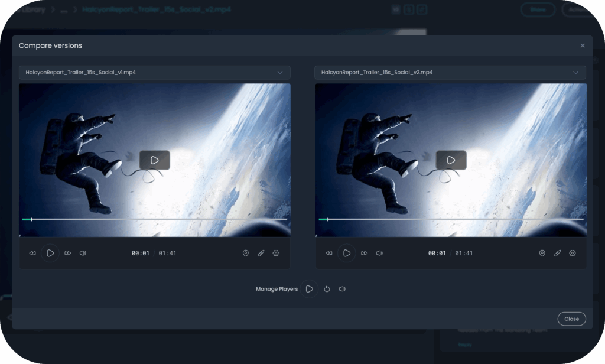Fast-forward the right v2 video player
Screen dimensions: 605x364
[x=364, y=253]
